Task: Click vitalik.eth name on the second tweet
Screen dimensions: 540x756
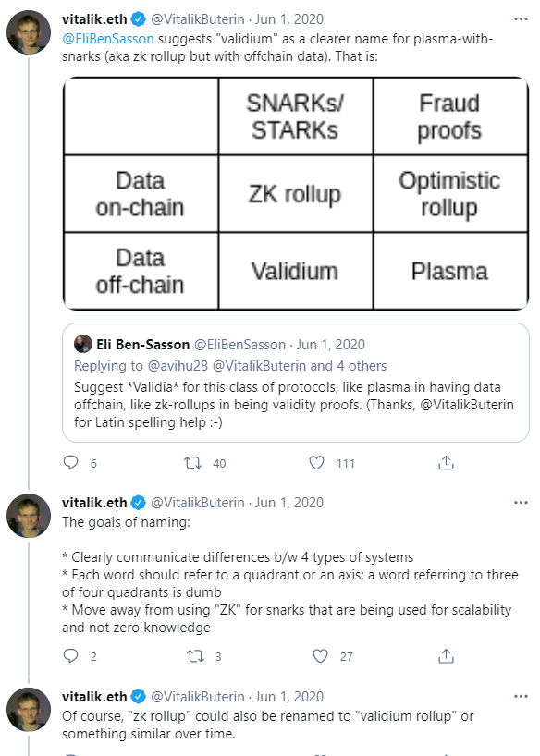Action: click(x=94, y=503)
